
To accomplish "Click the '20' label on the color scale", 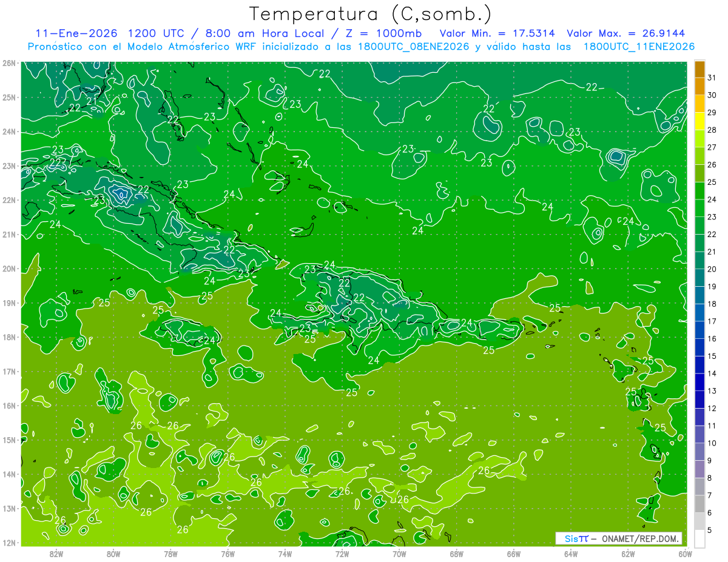I will click(x=712, y=269).
